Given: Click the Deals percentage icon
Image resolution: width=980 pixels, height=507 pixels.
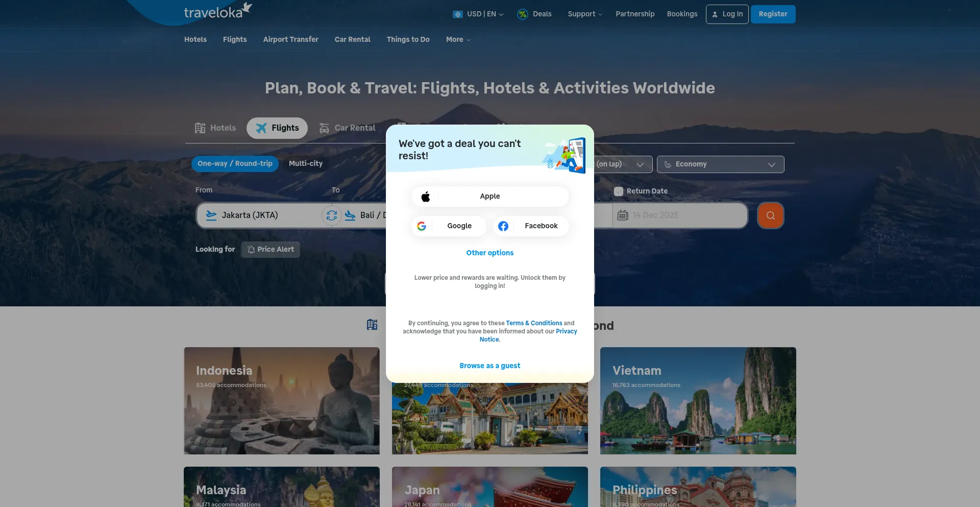Looking at the screenshot, I should (523, 14).
